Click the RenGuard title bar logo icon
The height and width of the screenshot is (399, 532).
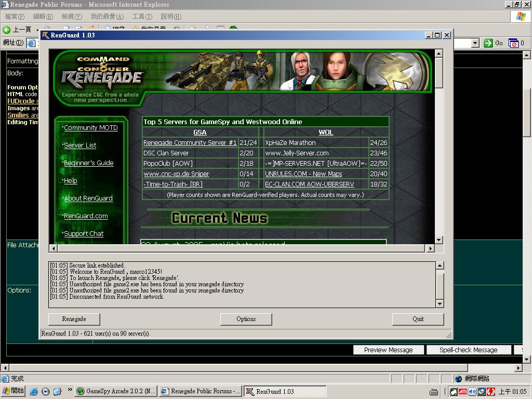coord(46,35)
